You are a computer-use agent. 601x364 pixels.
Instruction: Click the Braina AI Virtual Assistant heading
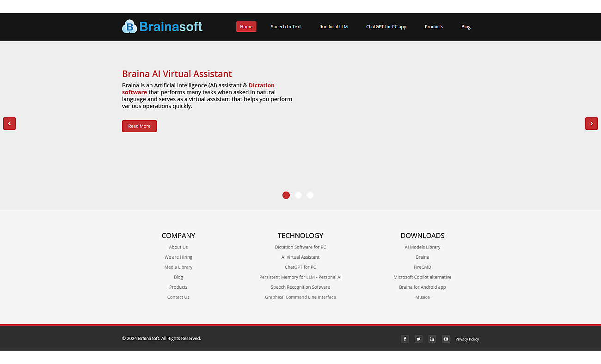177,74
